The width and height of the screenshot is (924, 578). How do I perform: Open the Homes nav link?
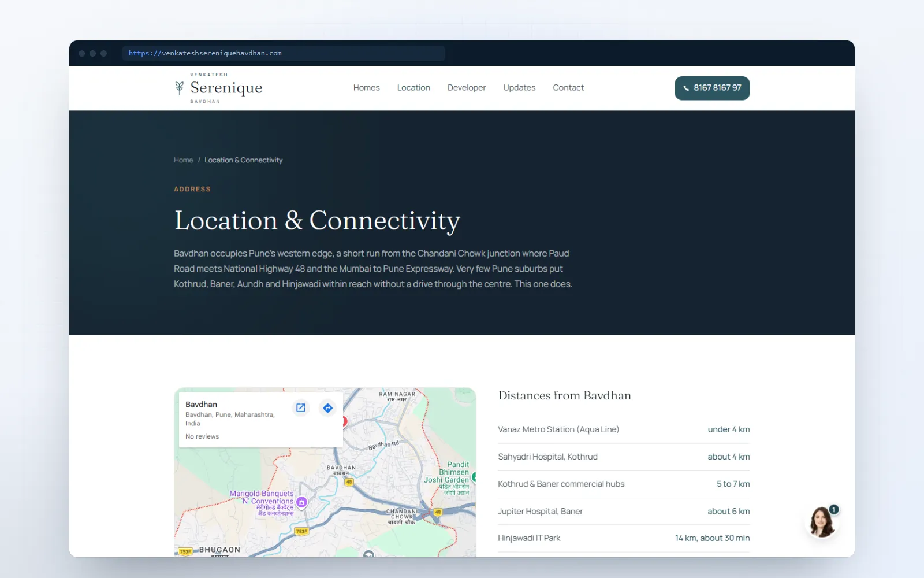point(366,88)
